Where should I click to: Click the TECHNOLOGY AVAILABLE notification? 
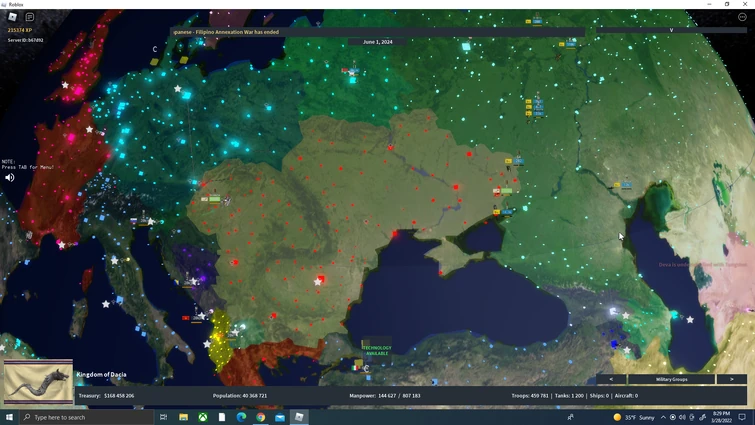377,350
